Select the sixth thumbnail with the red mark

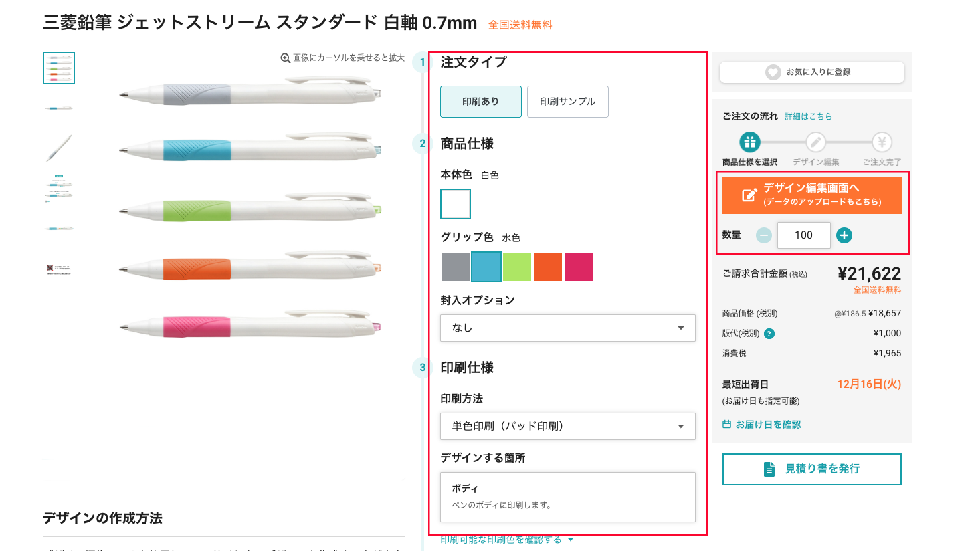(x=59, y=269)
